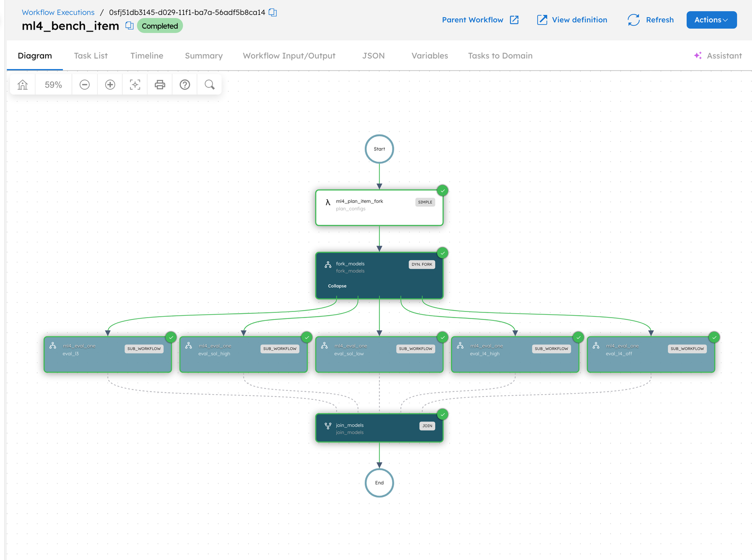Switch to the JSON tab

373,55
